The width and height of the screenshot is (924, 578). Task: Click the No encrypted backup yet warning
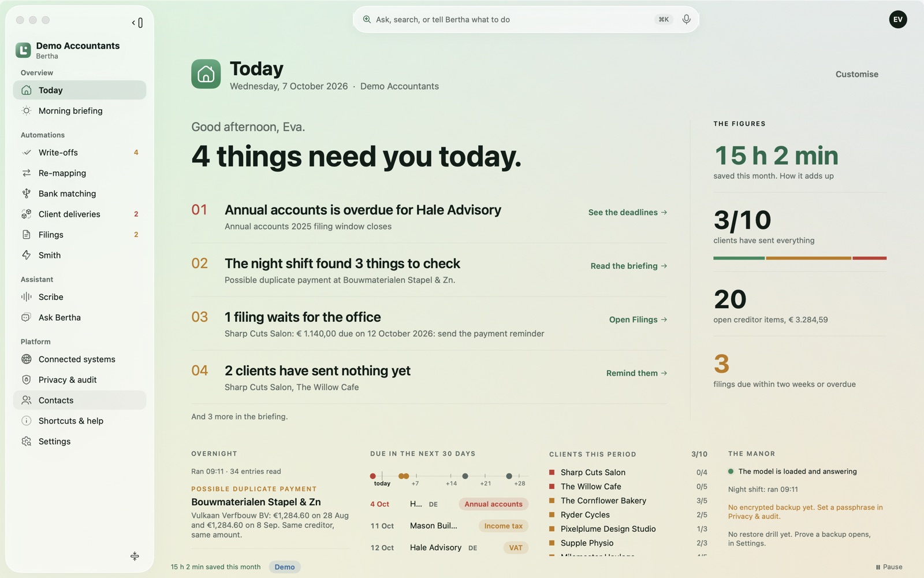coord(805,512)
